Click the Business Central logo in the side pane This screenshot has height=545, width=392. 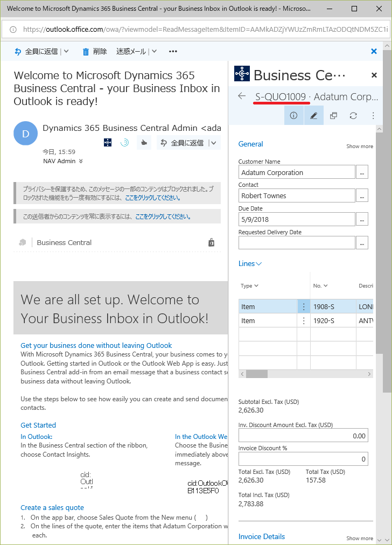[242, 74]
